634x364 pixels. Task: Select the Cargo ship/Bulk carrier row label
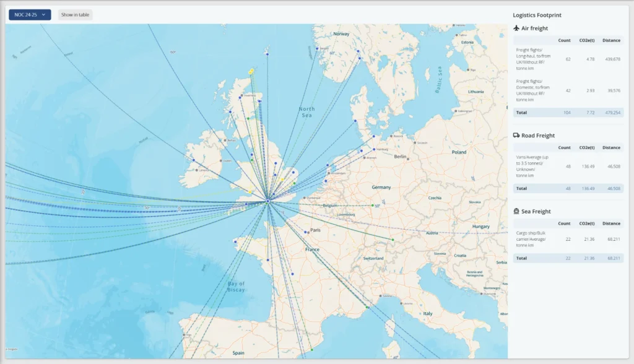pos(531,239)
